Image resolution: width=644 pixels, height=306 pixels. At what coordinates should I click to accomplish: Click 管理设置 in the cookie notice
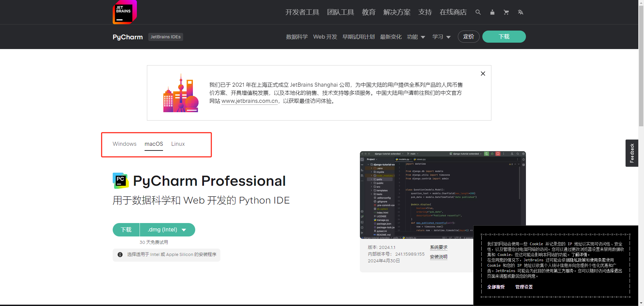pyautogui.click(x=524, y=287)
